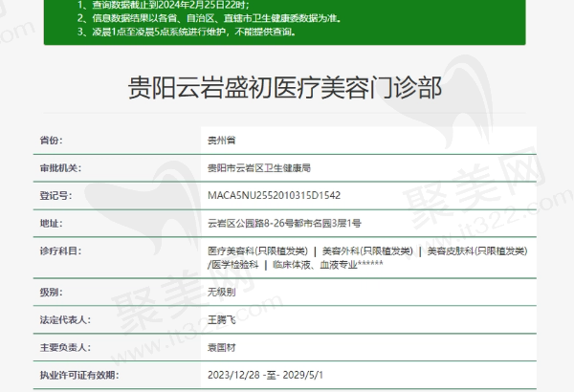Click the value 贵州省
Image resolution: width=574 pixels, height=392 pixels.
click(222, 141)
